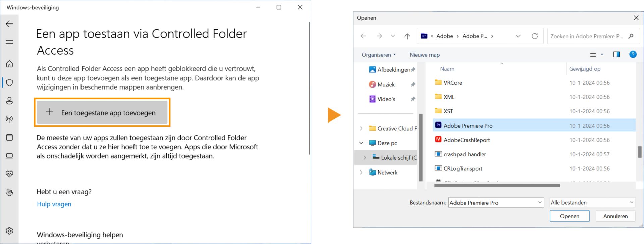The image size is (644, 244).
Task: Select 'Deze pc' in navigation pane
Action: click(383, 143)
